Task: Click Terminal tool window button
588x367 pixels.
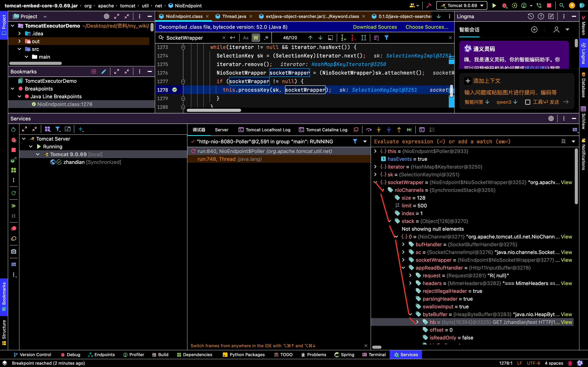Action: 374,355
